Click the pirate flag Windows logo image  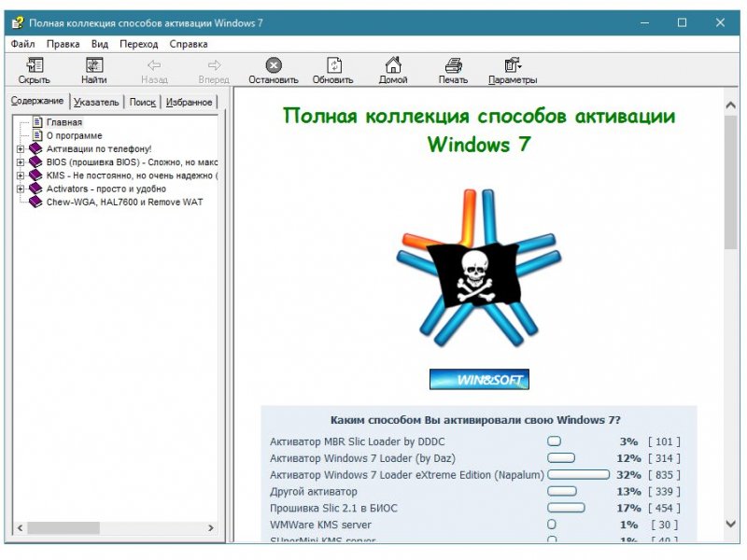[479, 268]
